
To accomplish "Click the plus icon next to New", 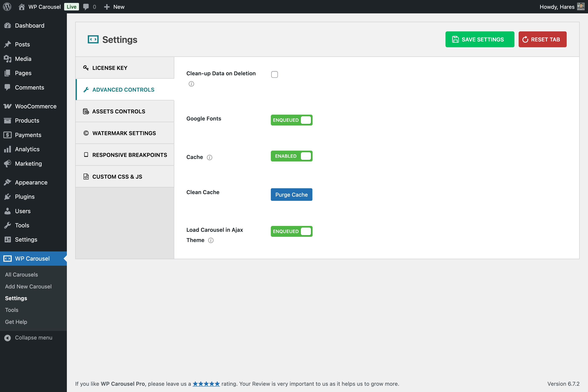I will coord(107,7).
